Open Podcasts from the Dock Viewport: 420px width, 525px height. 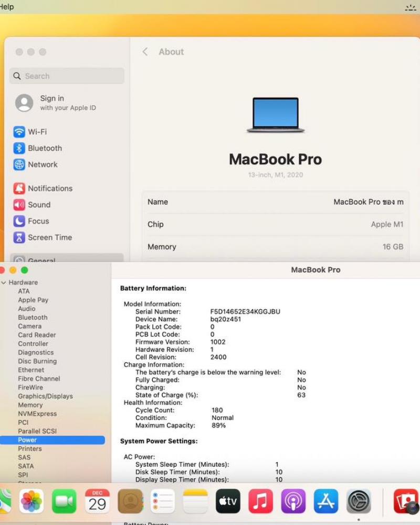[x=293, y=501]
